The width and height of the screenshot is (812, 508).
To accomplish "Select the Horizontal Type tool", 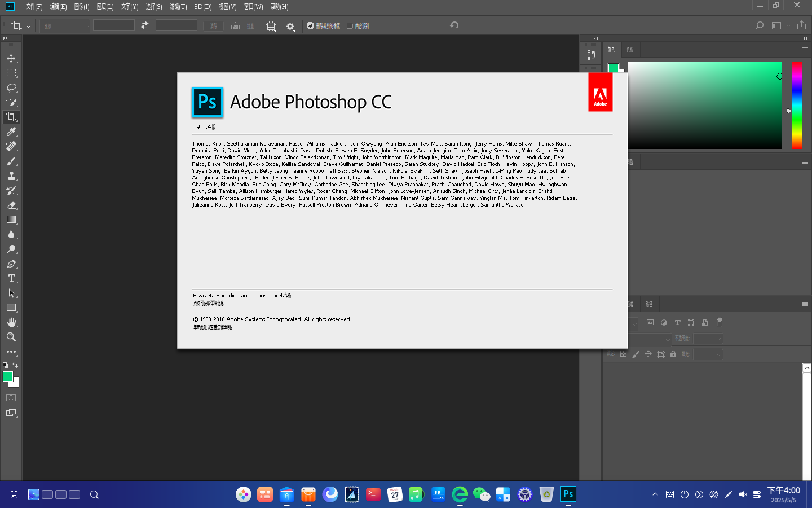I will pos(11,278).
